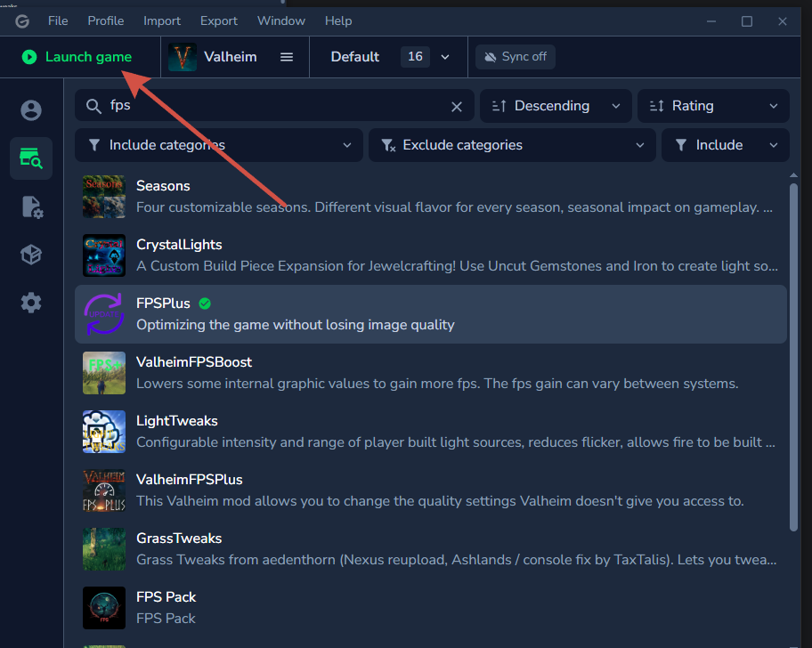Focus the mod search field

(274, 106)
